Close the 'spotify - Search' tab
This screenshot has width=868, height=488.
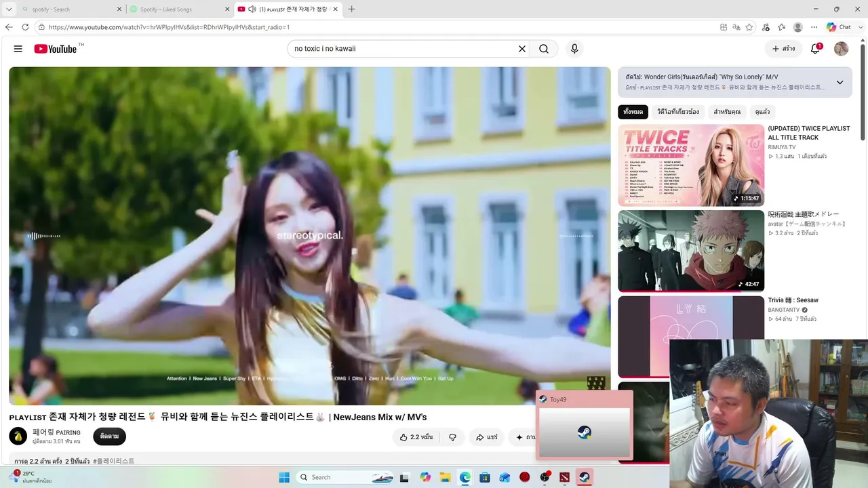point(119,9)
